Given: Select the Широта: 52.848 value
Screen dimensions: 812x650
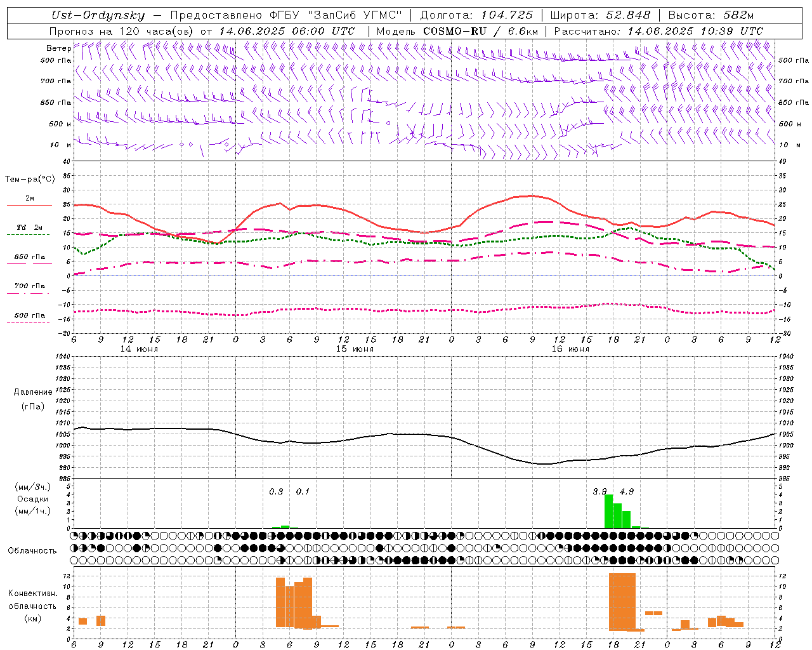Looking at the screenshot, I should (600, 15).
